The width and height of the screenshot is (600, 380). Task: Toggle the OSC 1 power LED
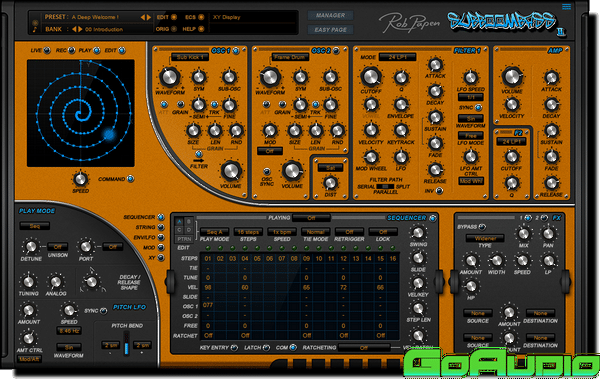click(x=236, y=51)
